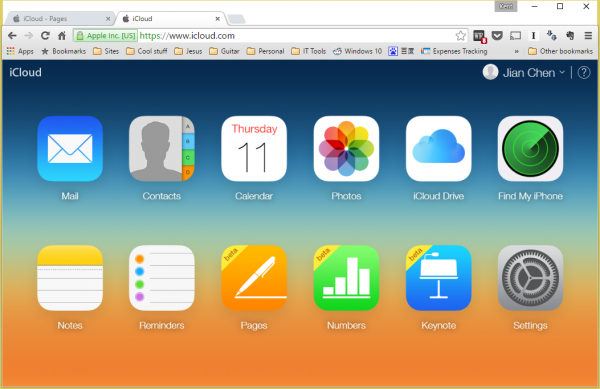Viewport: 600px width, 389px height.
Task: Click the iCloud help question mark button
Action: click(x=584, y=72)
